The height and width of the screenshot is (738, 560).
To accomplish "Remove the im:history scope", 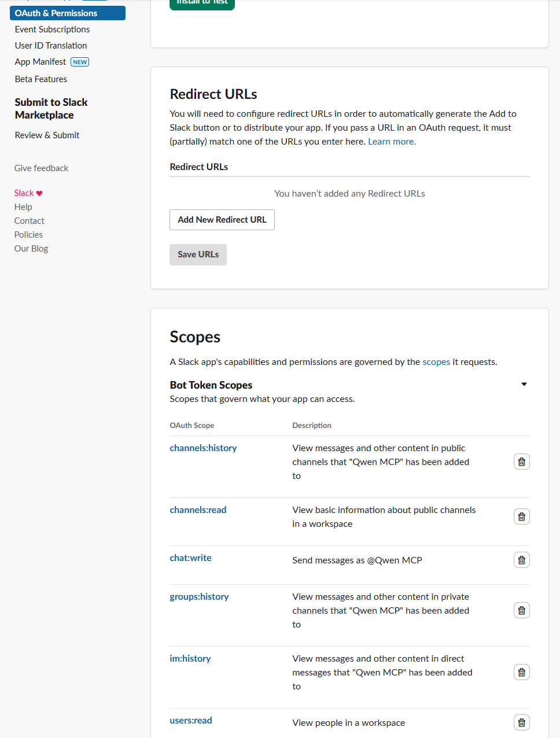I will pos(521,672).
